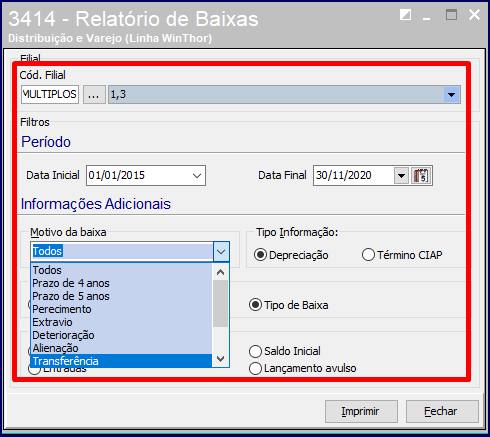Select Lançamento avulso radio button
Viewport: 490px width, 437px height.
point(303,368)
